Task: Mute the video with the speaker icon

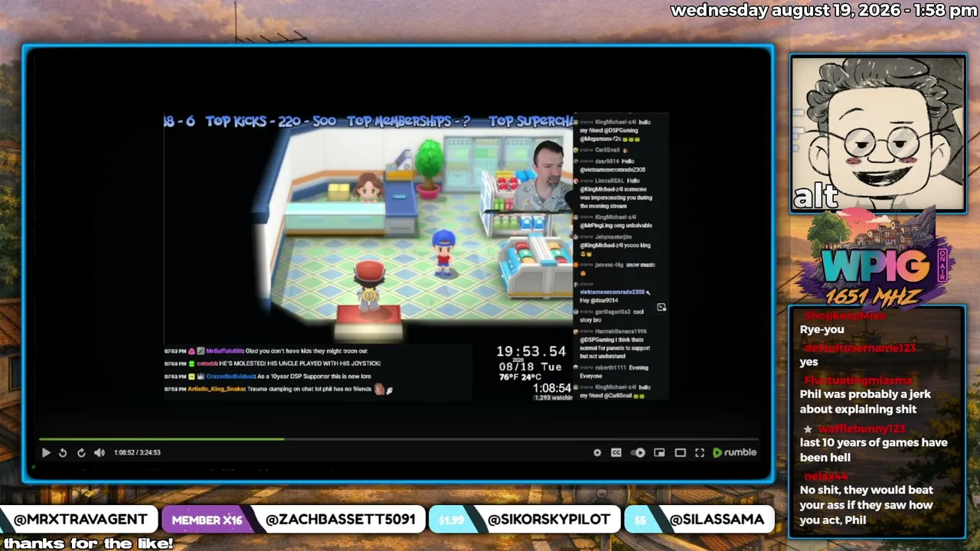Action: click(x=100, y=452)
